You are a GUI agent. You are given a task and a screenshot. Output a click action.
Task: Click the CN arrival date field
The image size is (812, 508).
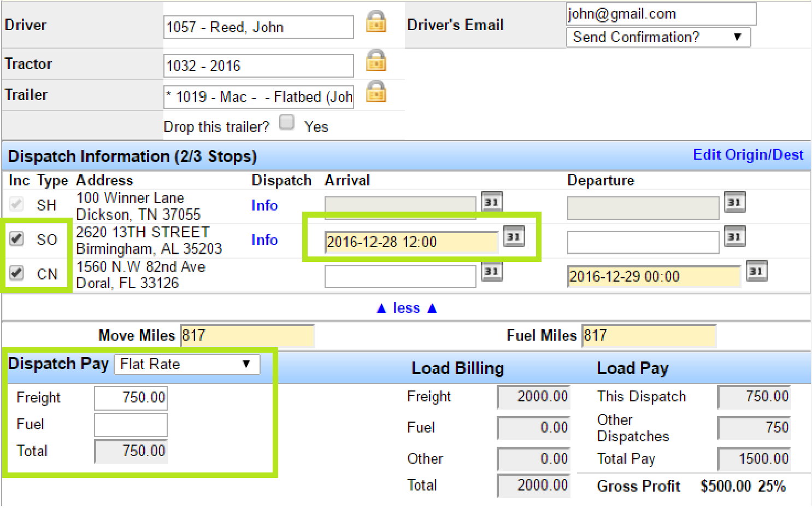401,277
